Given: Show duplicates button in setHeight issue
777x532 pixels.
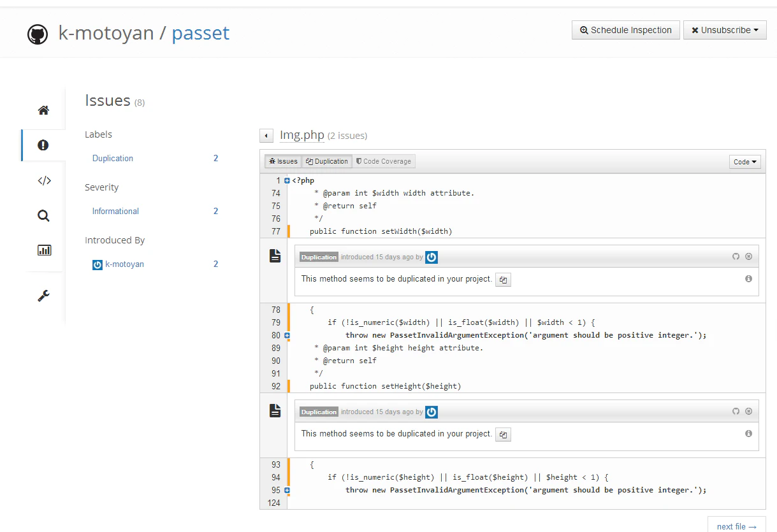Looking at the screenshot, I should 504,435.
